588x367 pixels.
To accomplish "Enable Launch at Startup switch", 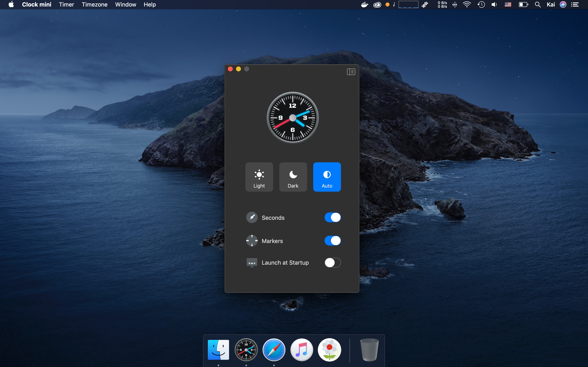I will [x=332, y=263].
